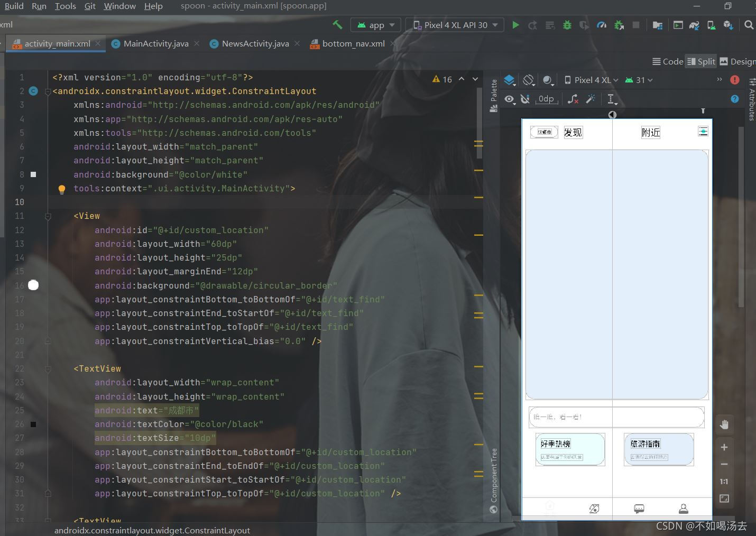756x536 pixels.
Task: Open the design surface layers selector
Action: [x=510, y=80]
